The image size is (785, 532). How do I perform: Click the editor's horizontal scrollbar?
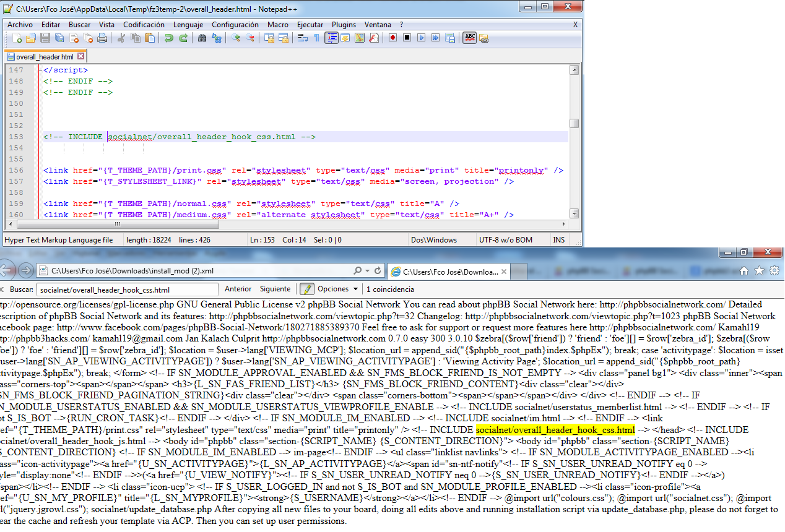(x=285, y=225)
